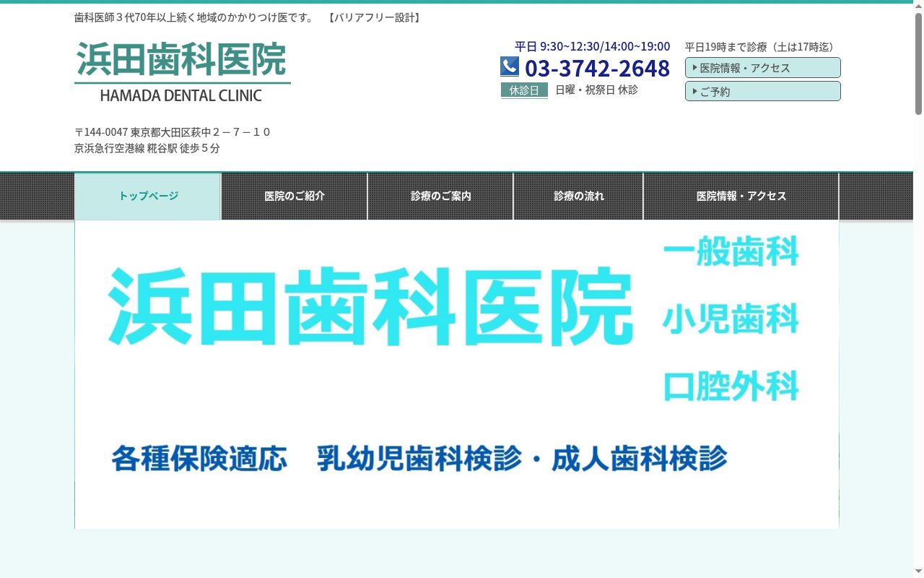The image size is (924, 578).
Task: Click the 浜田歯科医院 logo in header
Action: pos(183,71)
